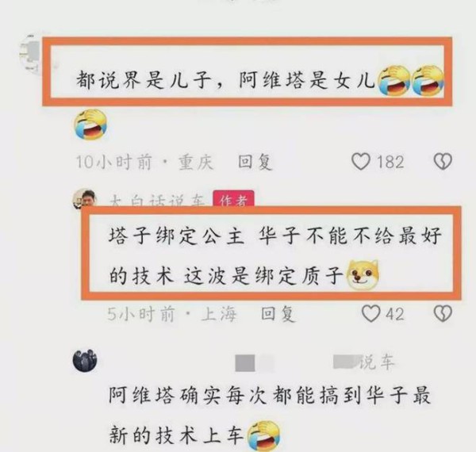Screen dimensions: 476x452
Task: Open the top commenter's blurred avatar
Action: pos(30,54)
